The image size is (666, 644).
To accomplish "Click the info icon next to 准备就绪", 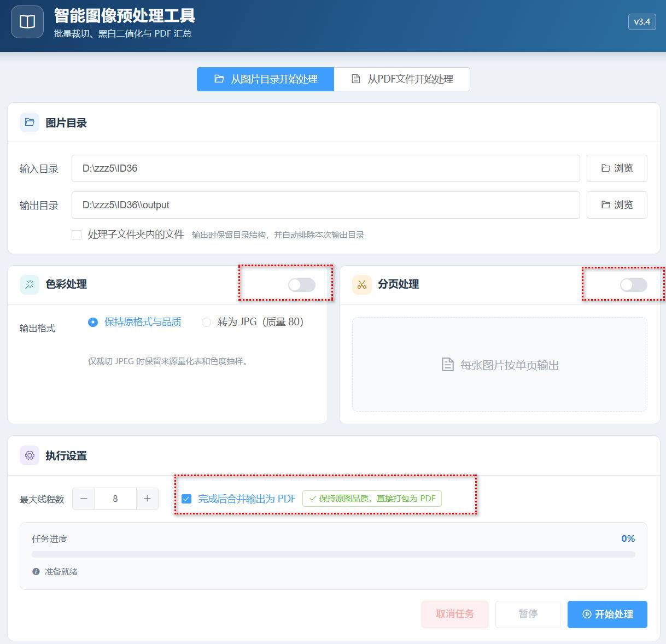I will [x=36, y=571].
